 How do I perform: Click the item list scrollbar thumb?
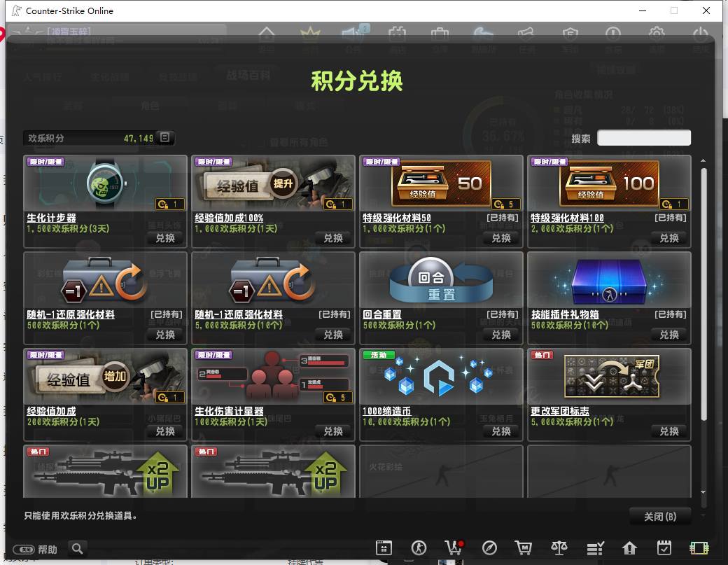click(703, 294)
